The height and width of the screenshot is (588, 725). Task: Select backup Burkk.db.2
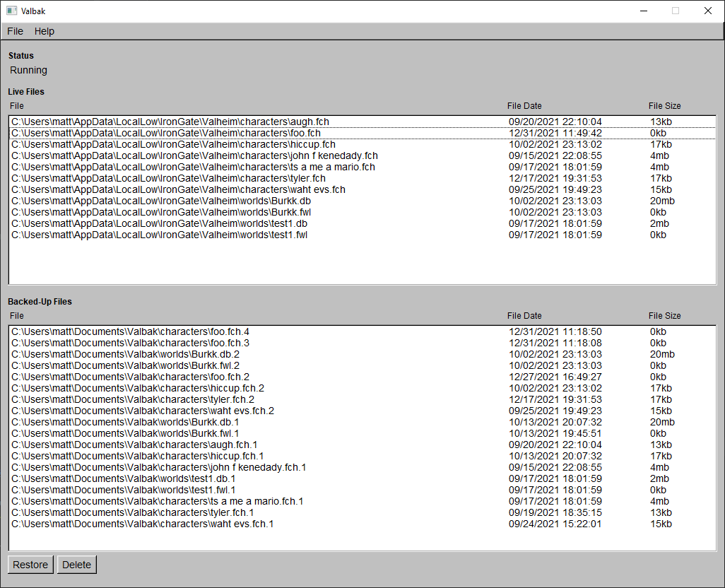click(362, 354)
